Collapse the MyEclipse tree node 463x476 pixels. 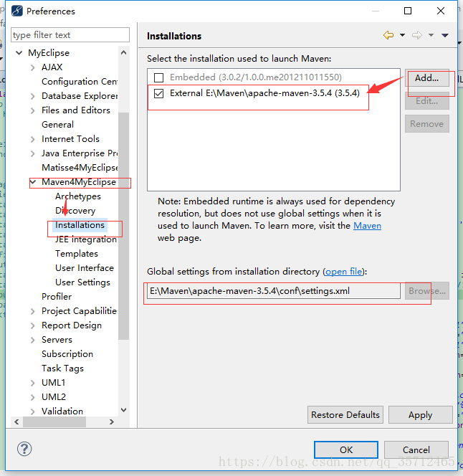19,53
